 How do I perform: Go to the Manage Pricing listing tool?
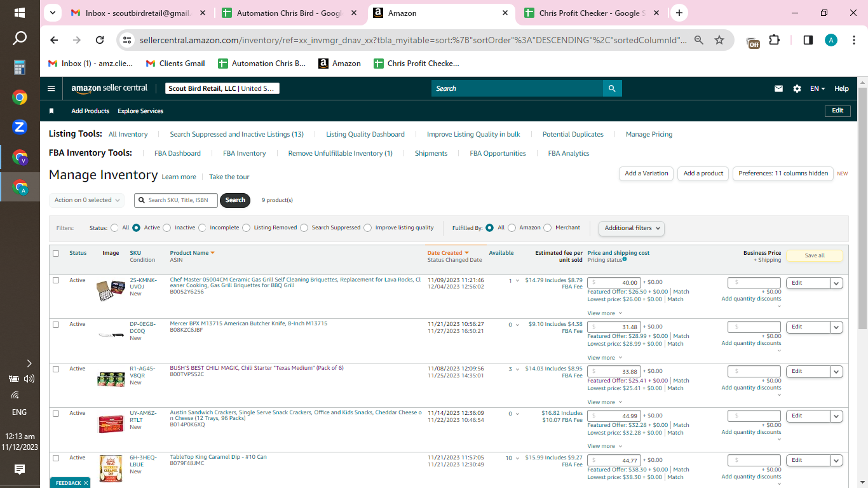tap(649, 135)
